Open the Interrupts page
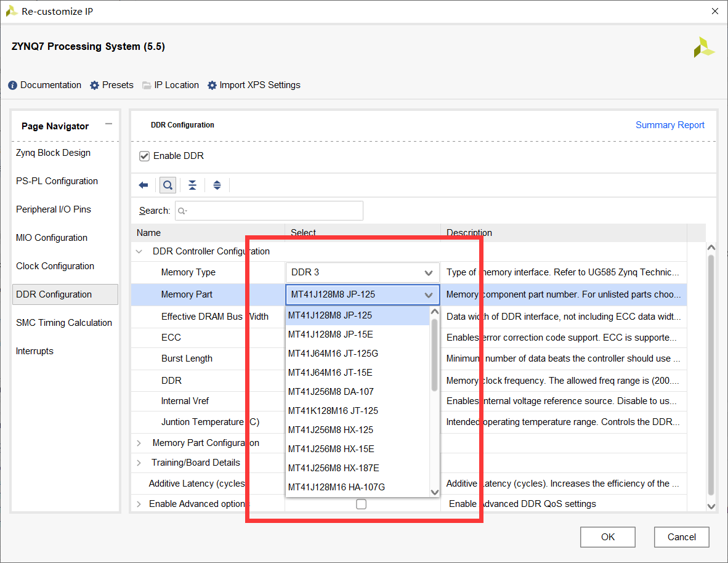 coord(35,351)
